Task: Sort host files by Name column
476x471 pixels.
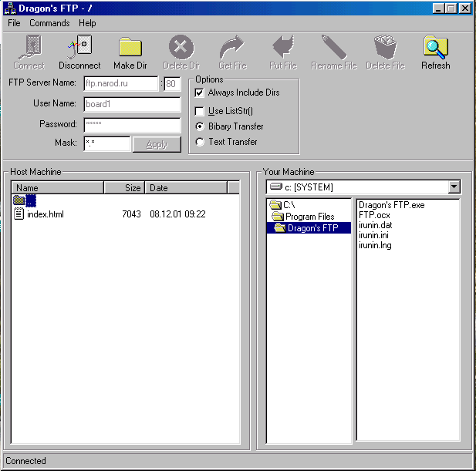Action: click(57, 188)
